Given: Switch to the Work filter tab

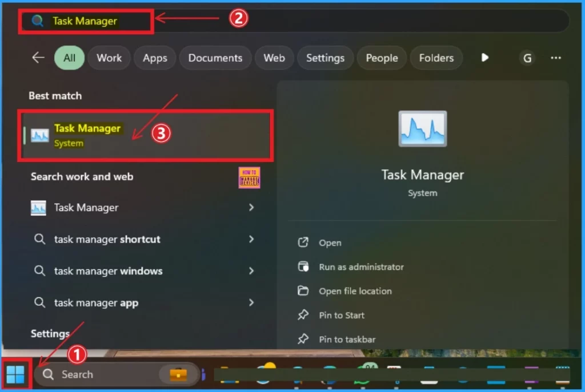Looking at the screenshot, I should [x=109, y=58].
